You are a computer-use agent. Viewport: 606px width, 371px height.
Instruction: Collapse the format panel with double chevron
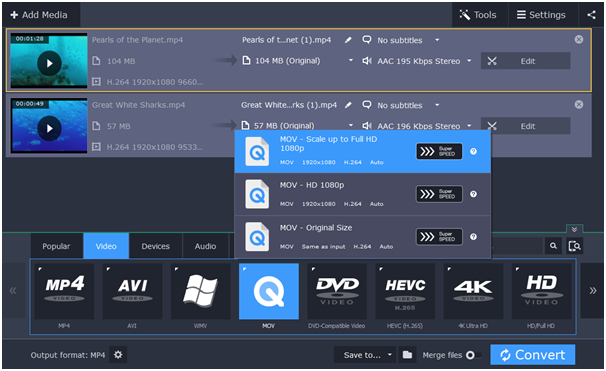click(x=574, y=229)
